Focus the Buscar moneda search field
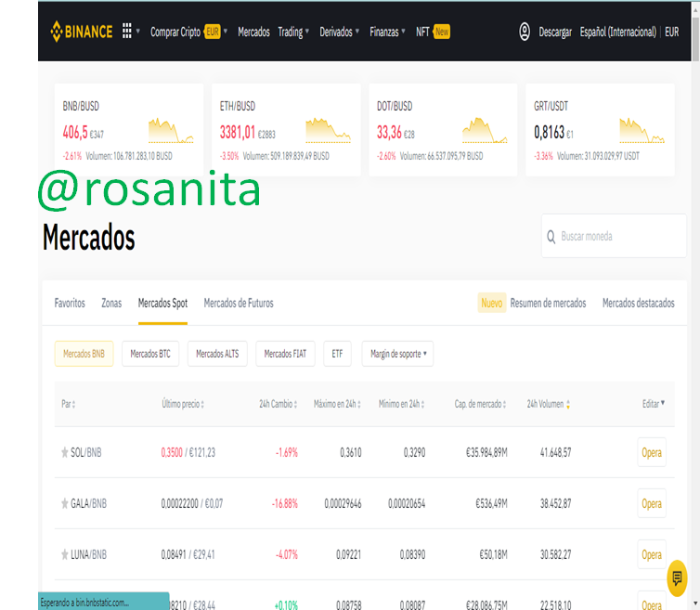 [x=615, y=236]
